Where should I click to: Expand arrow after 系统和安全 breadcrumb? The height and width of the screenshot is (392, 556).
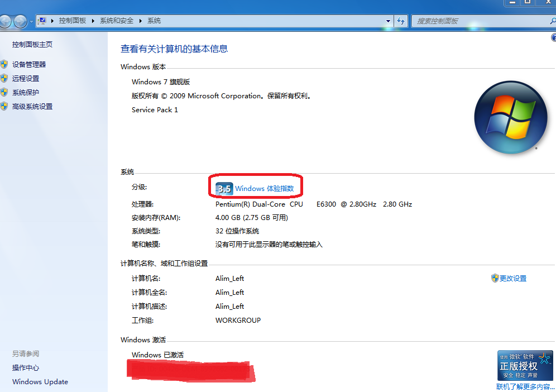tap(141, 21)
